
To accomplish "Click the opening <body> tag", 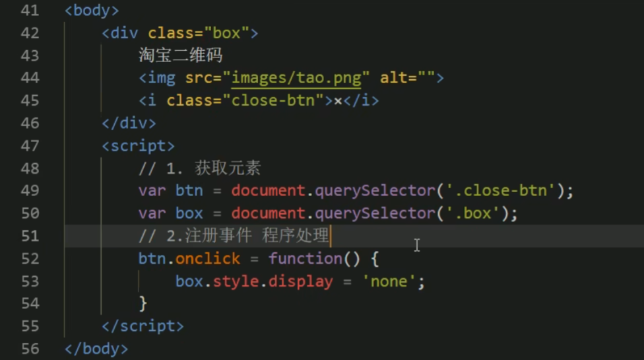I will [x=92, y=11].
